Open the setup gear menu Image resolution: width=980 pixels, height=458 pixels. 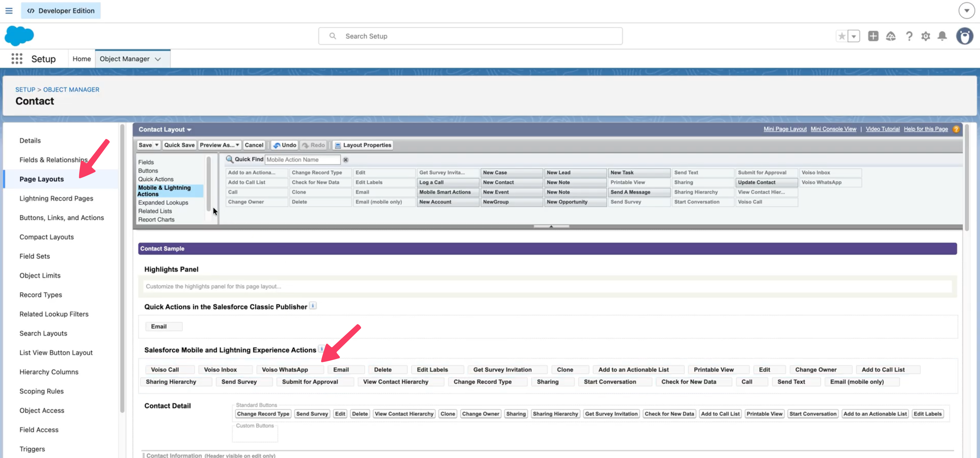[x=925, y=36]
